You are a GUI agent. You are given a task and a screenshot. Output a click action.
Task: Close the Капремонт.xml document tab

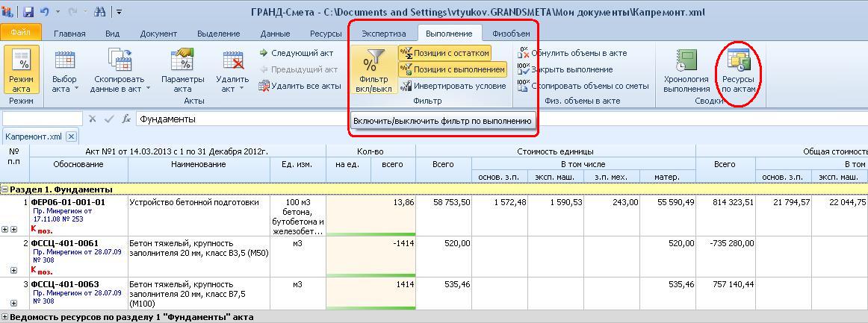click(x=72, y=137)
